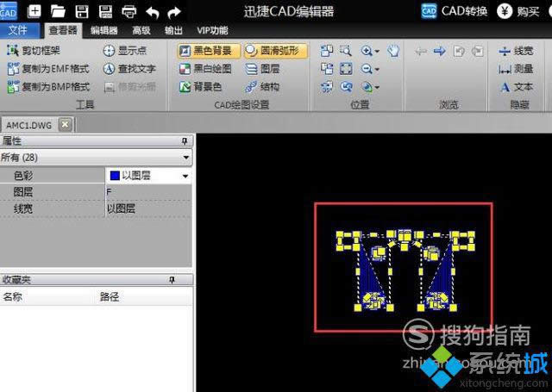Click the 购买 purchase button
552x392 pixels.
517,11
